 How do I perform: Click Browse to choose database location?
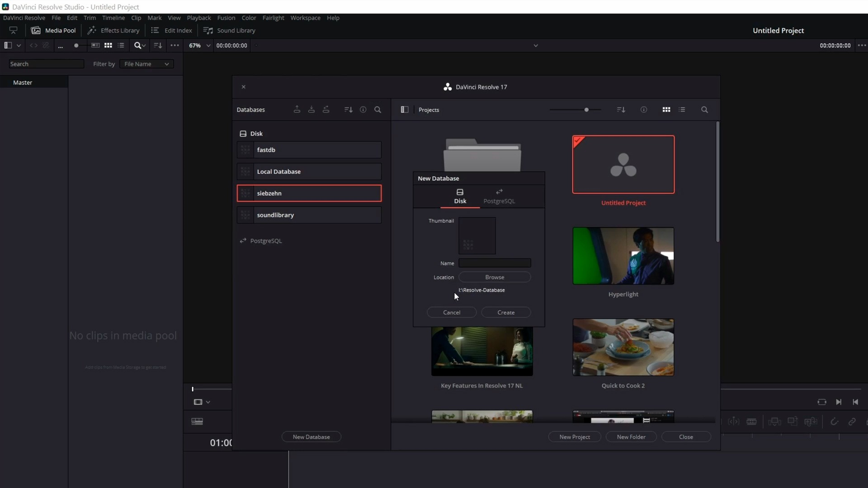pos(495,277)
